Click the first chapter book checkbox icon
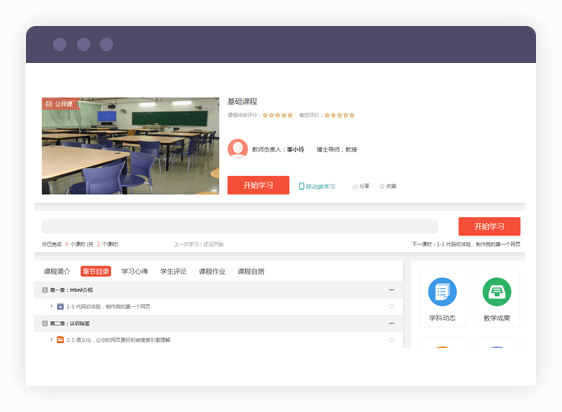 (45, 290)
